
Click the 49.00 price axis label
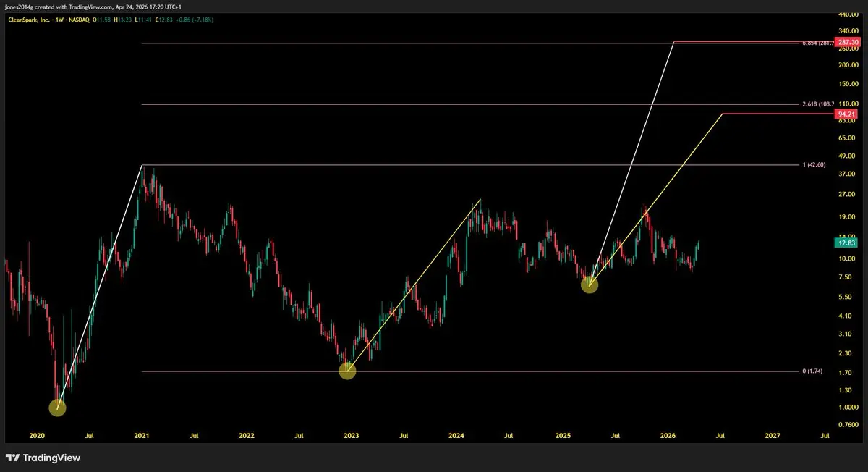pos(846,156)
